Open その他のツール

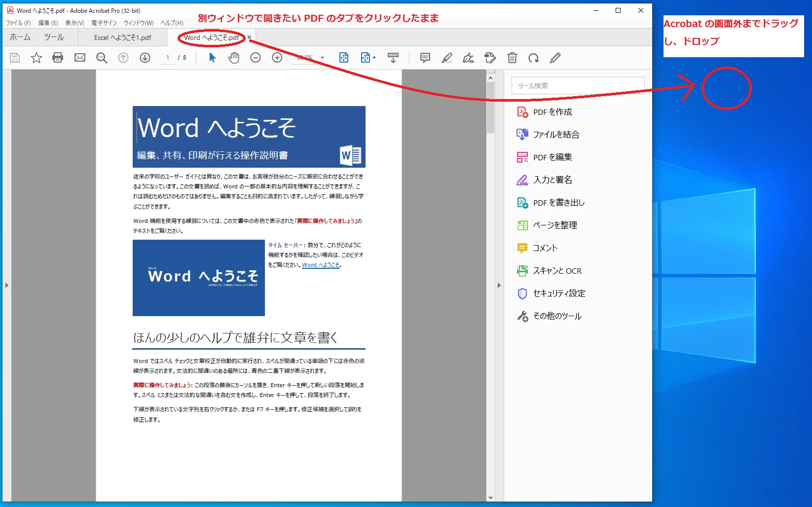(549, 316)
